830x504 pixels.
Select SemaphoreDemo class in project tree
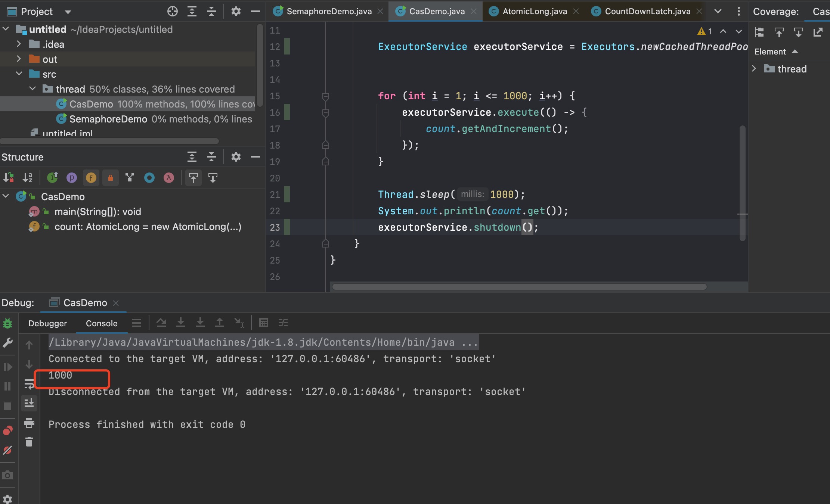pyautogui.click(x=108, y=119)
